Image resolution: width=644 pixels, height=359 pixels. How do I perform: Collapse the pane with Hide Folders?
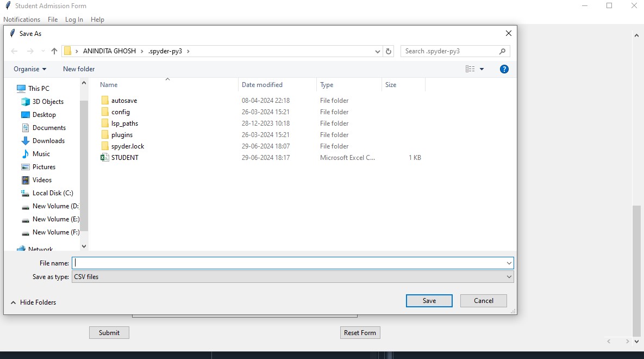[33, 302]
